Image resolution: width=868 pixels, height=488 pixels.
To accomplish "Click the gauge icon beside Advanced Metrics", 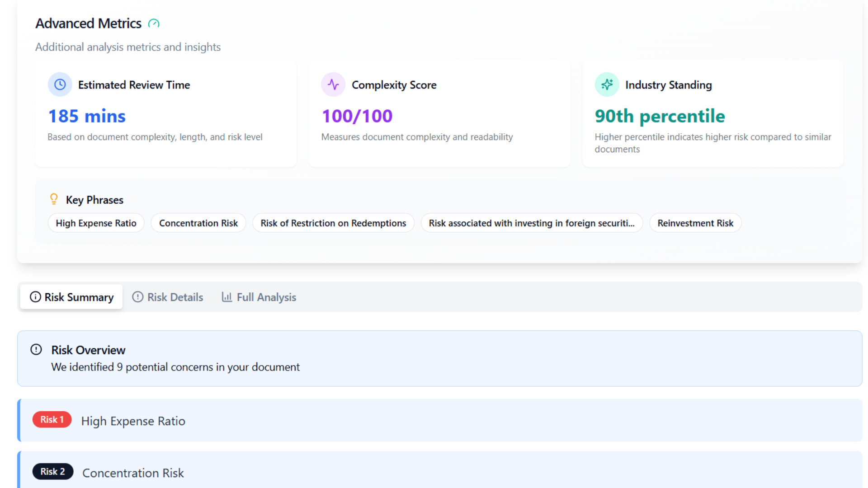I will pyautogui.click(x=154, y=23).
